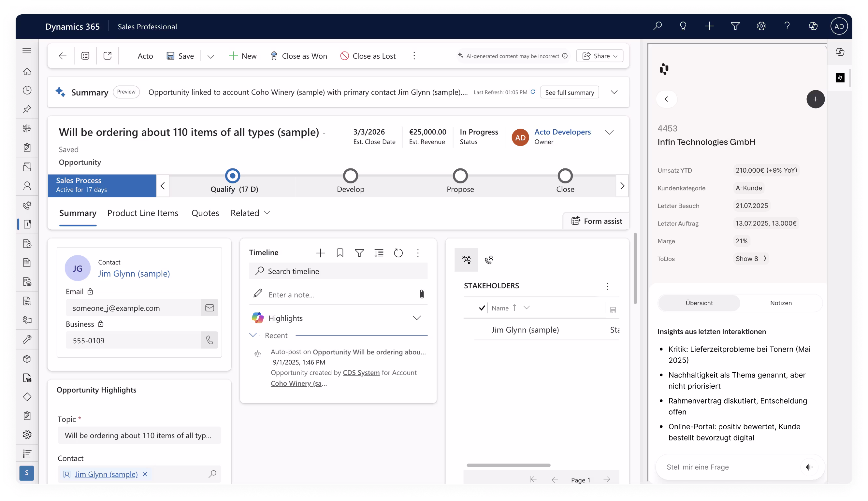Click the timeline bookmark icon
This screenshot has height=501, width=868.
(x=340, y=253)
